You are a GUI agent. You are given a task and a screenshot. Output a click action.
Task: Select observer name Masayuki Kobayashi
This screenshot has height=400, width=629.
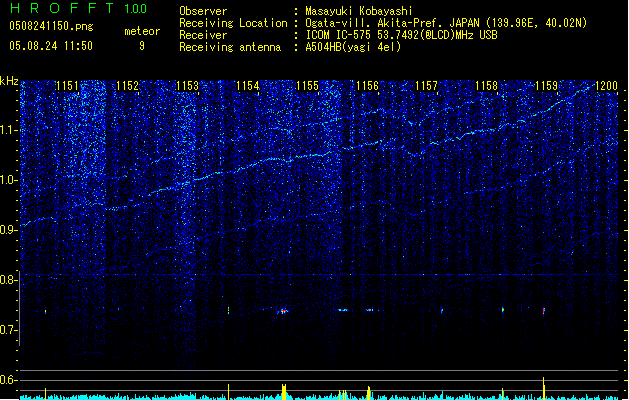(x=358, y=11)
